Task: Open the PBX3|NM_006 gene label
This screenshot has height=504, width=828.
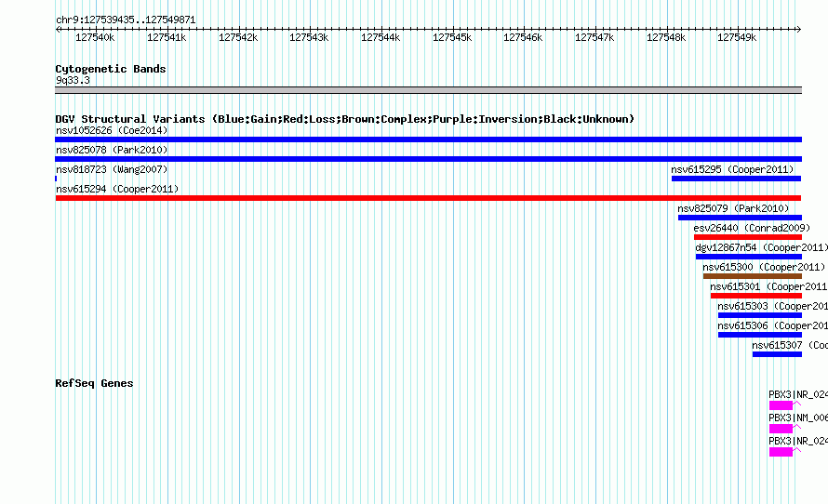Action: [798, 418]
